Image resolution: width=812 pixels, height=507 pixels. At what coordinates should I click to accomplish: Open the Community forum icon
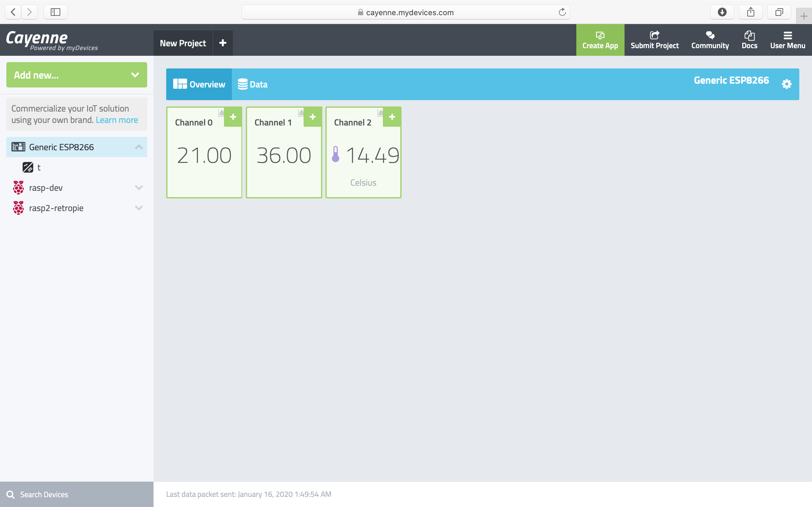(x=710, y=40)
